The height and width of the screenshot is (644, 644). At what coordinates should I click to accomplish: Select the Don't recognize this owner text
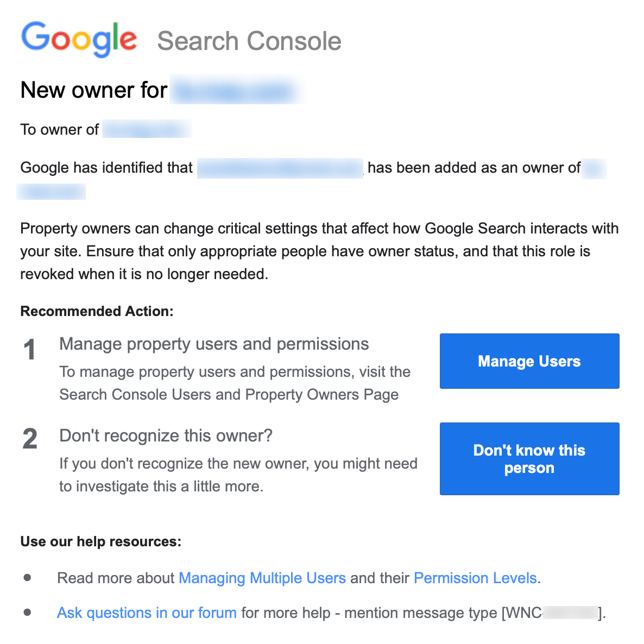166,435
